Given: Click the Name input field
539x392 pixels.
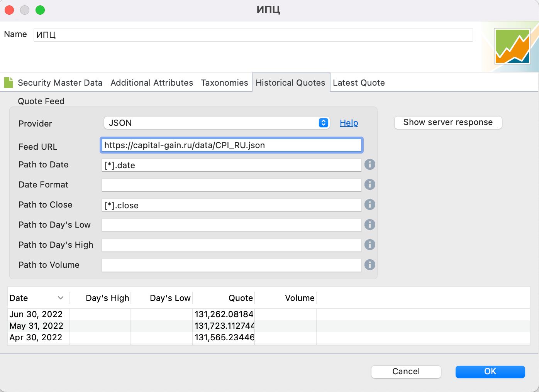Looking at the screenshot, I should (253, 35).
